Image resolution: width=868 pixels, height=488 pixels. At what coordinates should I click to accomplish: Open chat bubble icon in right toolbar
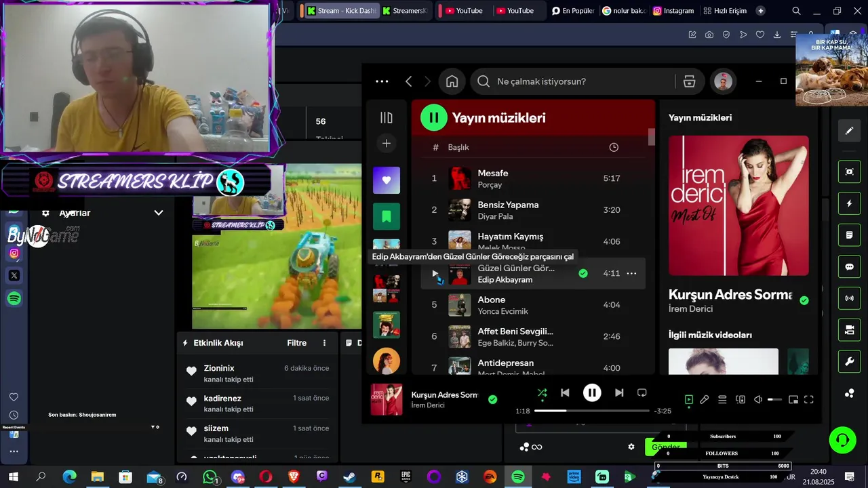pos(849,267)
